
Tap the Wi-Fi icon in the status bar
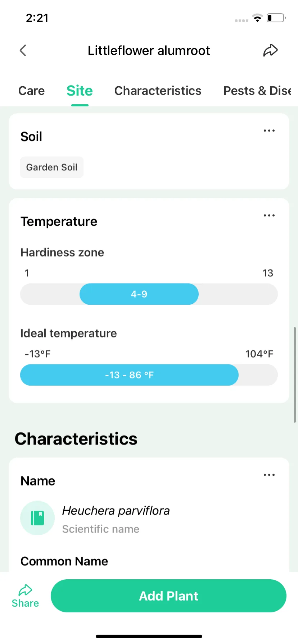[257, 18]
